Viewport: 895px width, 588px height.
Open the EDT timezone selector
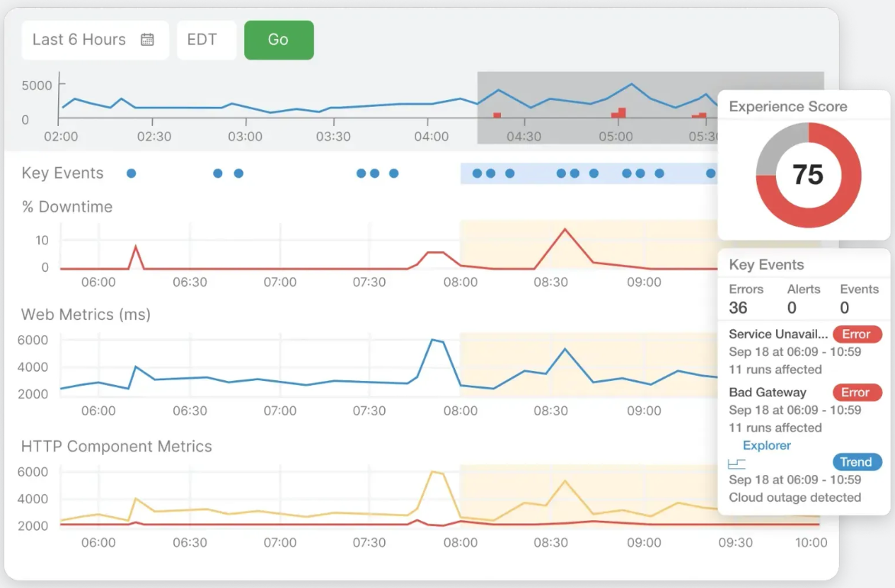[x=207, y=40]
